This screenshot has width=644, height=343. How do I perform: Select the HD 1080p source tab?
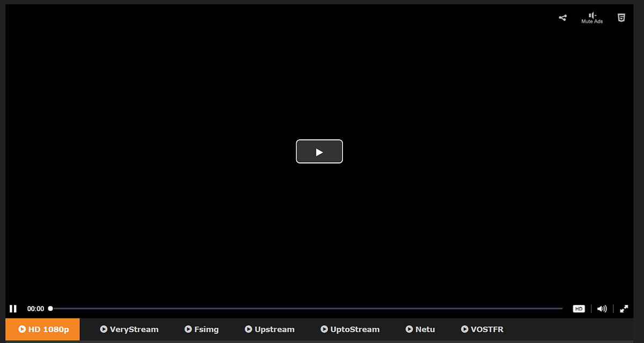[43, 329]
